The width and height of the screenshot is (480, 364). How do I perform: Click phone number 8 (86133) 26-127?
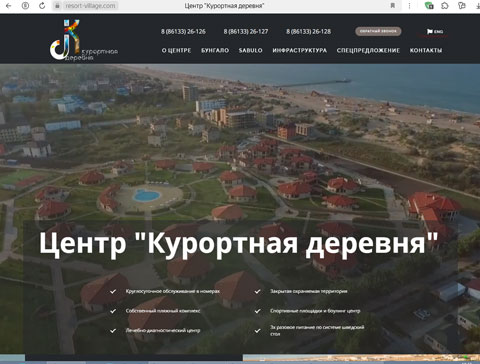(246, 32)
